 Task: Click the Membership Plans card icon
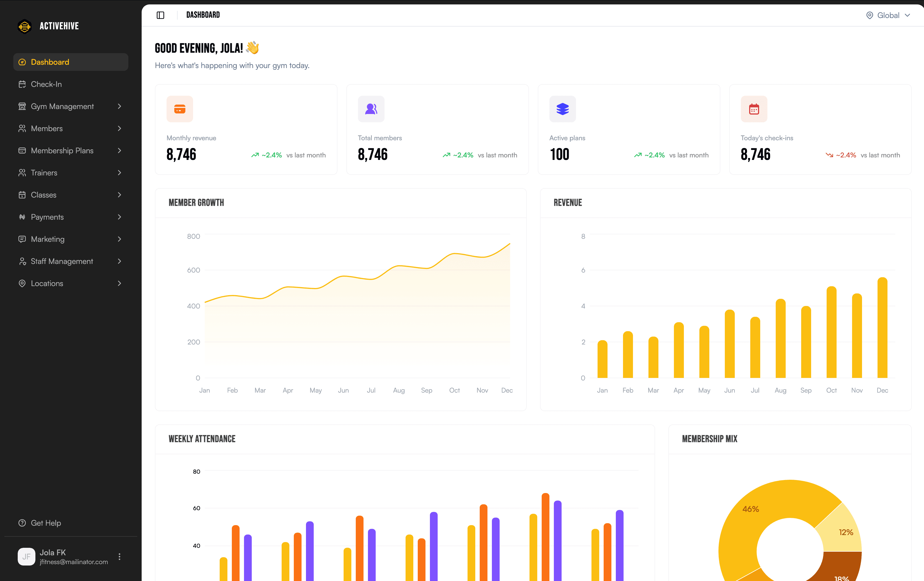pos(22,151)
